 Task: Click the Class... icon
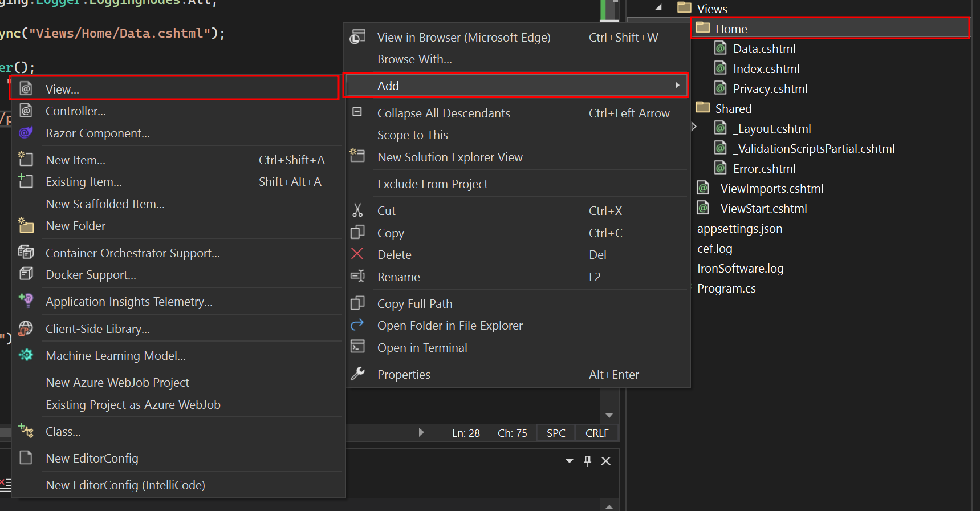(26, 431)
